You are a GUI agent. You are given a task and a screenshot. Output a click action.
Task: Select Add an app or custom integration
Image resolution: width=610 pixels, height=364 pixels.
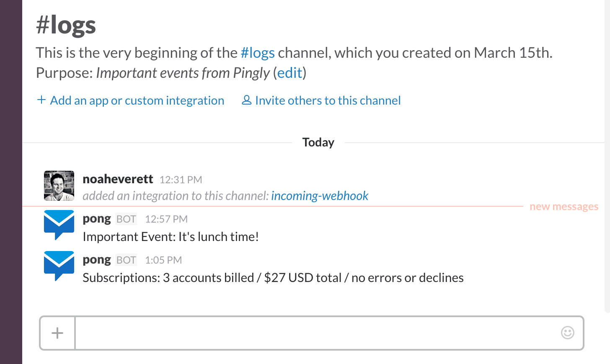pos(137,100)
